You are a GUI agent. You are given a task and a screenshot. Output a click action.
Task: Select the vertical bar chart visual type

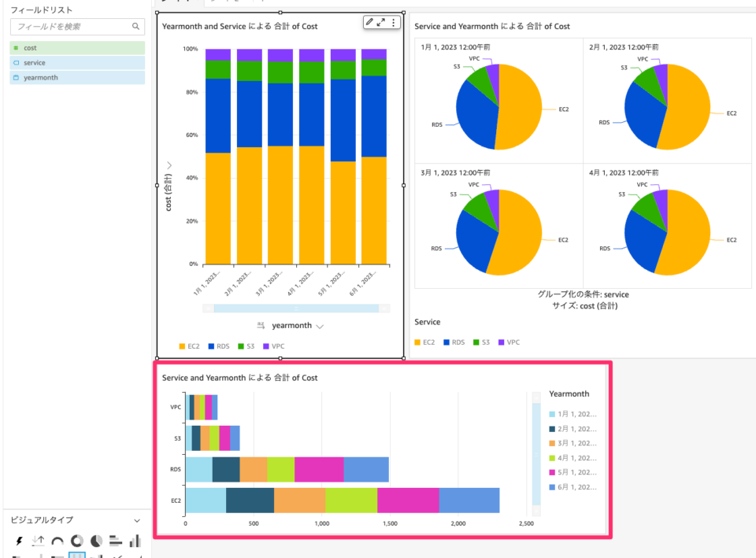click(x=135, y=541)
